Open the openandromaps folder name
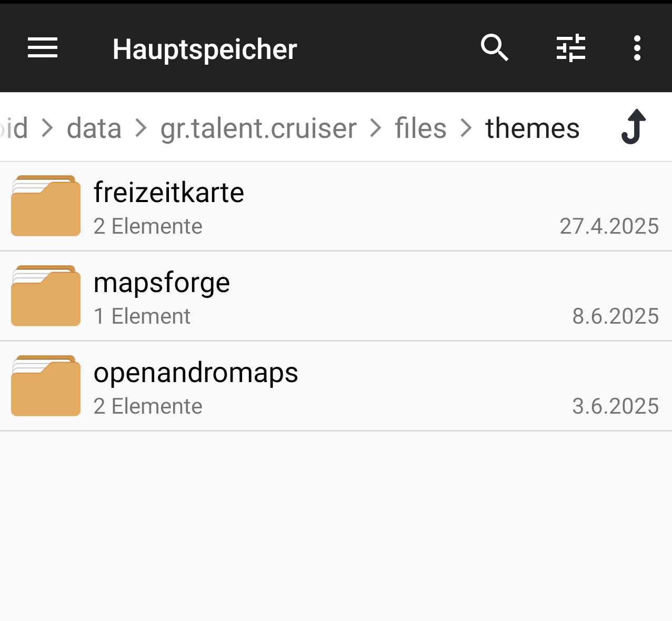 coord(196,372)
